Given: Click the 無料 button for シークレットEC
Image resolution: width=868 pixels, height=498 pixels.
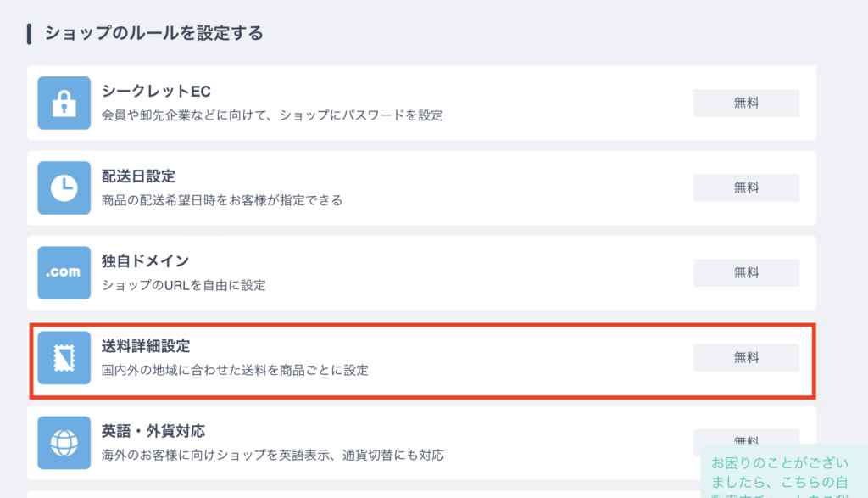Looking at the screenshot, I should click(x=746, y=103).
